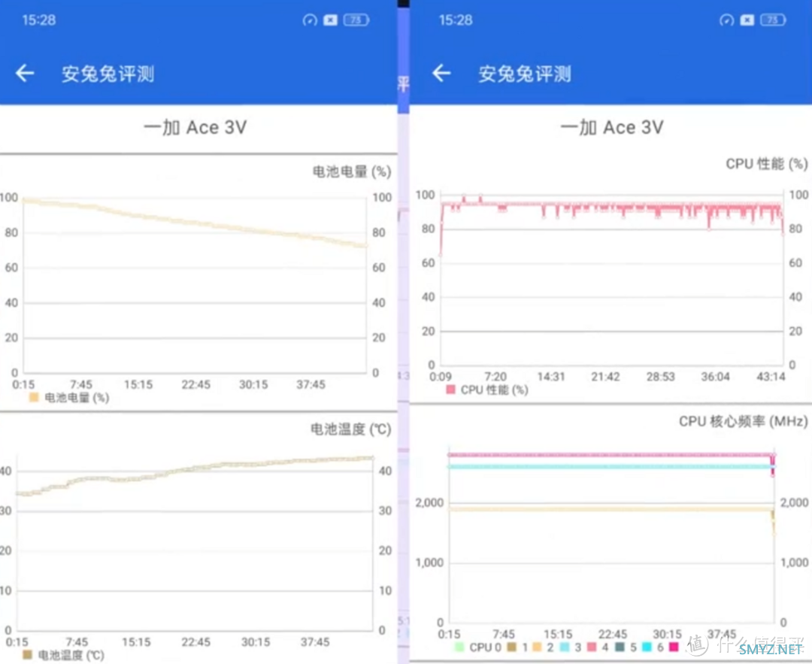Toggle the CPU 1 brown legend swatch
This screenshot has width=812, height=664.
click(x=512, y=647)
